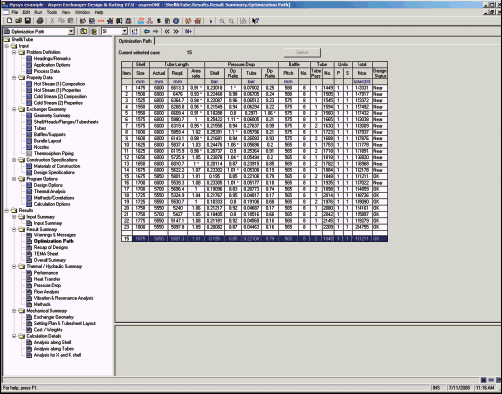The width and height of the screenshot is (502, 394).
Task: Select item 10 row in optimization table
Action: point(254,145)
